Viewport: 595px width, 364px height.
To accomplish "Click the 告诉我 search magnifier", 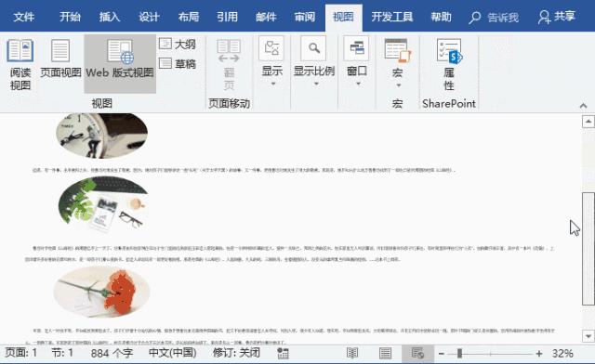I will pos(474,18).
